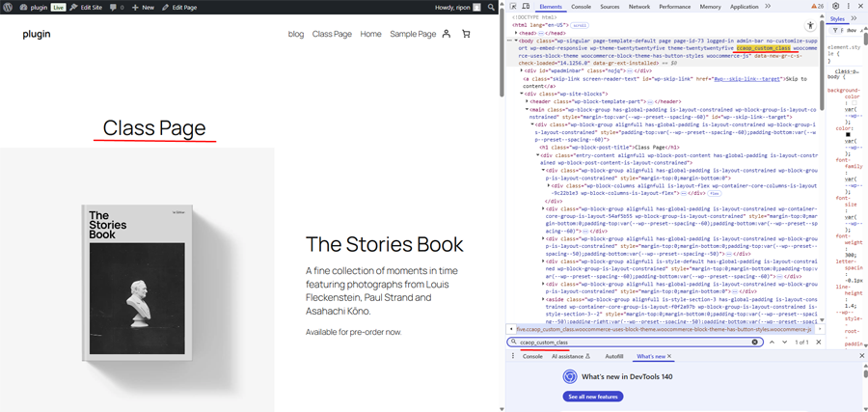Open the Howdy, ripon account menu
This screenshot has height=412, width=868.
[x=458, y=7]
